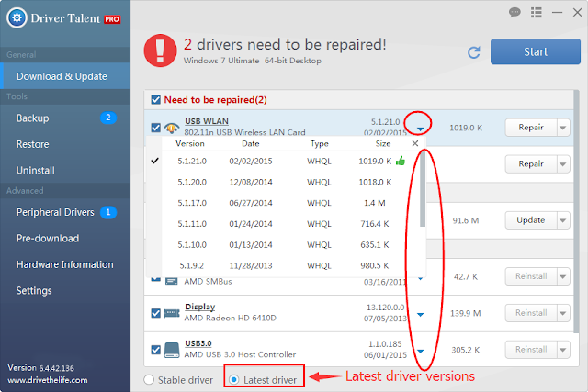Select the Latest driver radio button

coord(234,380)
